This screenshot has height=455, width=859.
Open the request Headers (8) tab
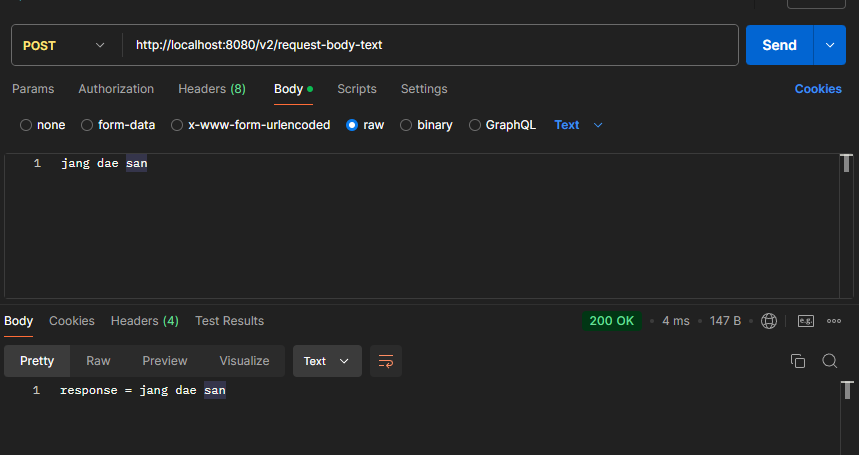click(212, 89)
